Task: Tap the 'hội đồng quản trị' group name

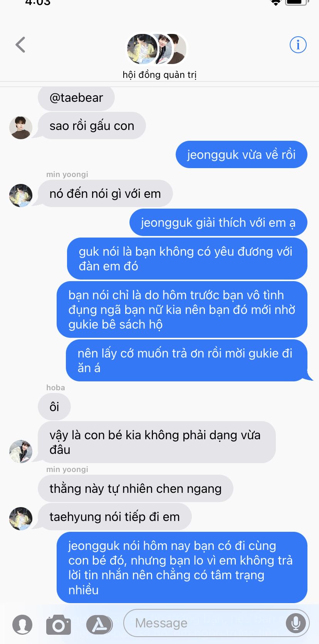Action: coord(159,74)
